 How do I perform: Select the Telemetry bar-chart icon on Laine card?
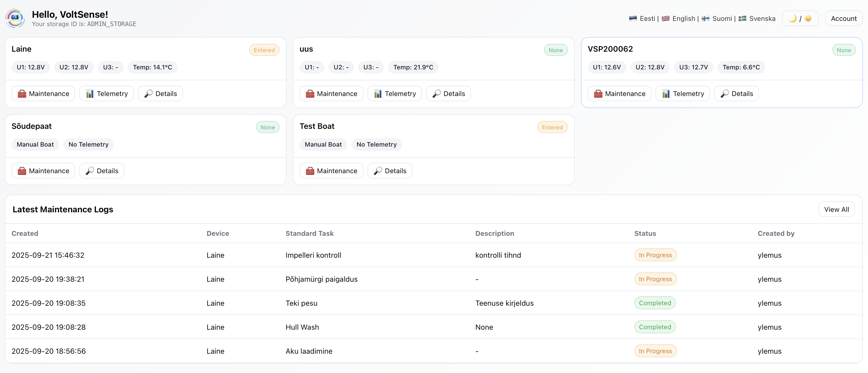[90, 93]
